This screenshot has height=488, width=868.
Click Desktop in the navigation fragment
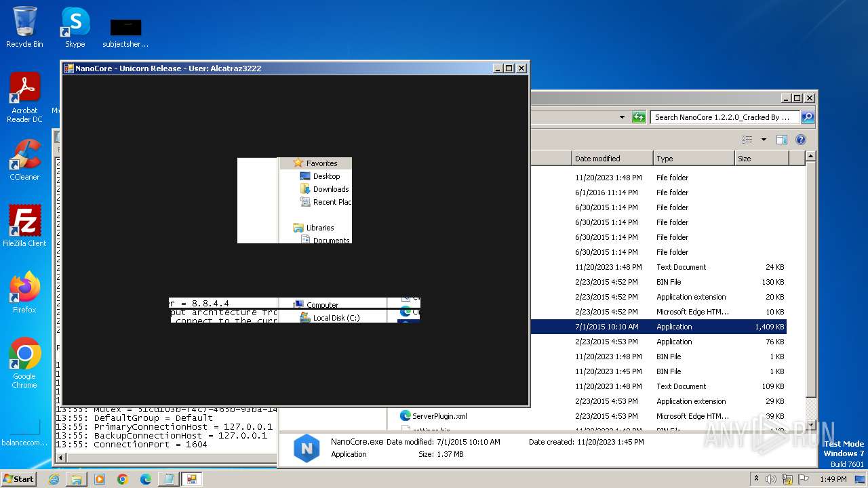click(x=326, y=176)
